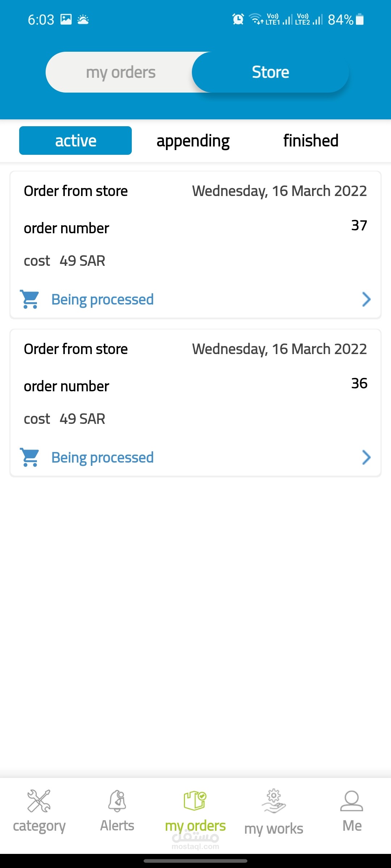Open my works gear-hand icon
The width and height of the screenshot is (391, 868).
tap(274, 800)
